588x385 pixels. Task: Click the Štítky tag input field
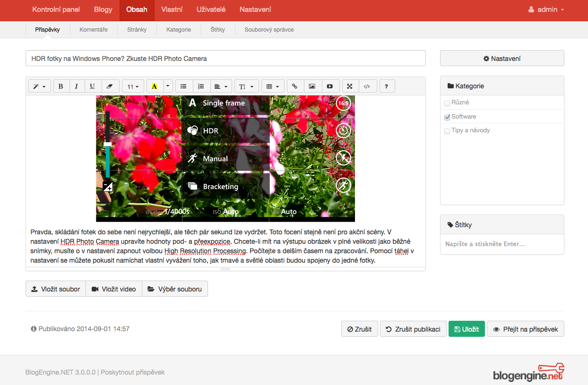coord(502,244)
